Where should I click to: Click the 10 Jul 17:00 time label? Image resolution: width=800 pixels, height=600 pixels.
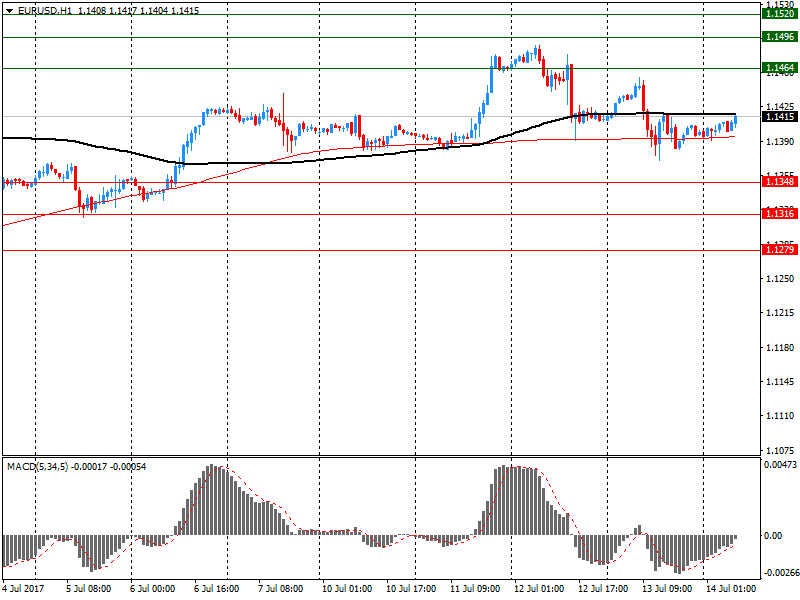coord(411,589)
